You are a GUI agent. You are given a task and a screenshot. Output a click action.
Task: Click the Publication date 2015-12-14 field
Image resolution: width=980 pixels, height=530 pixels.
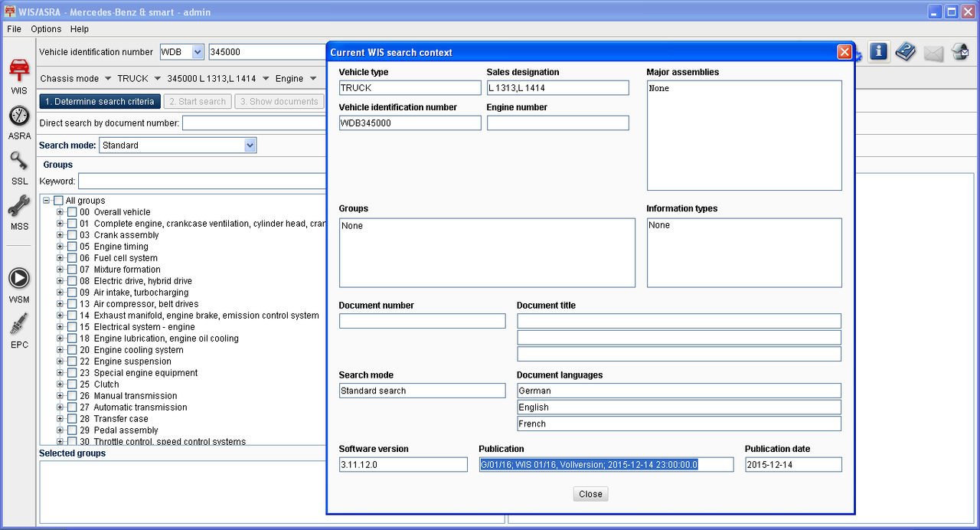tap(793, 464)
